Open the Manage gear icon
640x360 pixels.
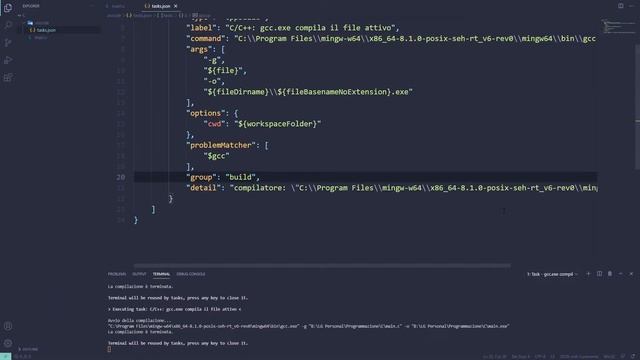pos(8,343)
